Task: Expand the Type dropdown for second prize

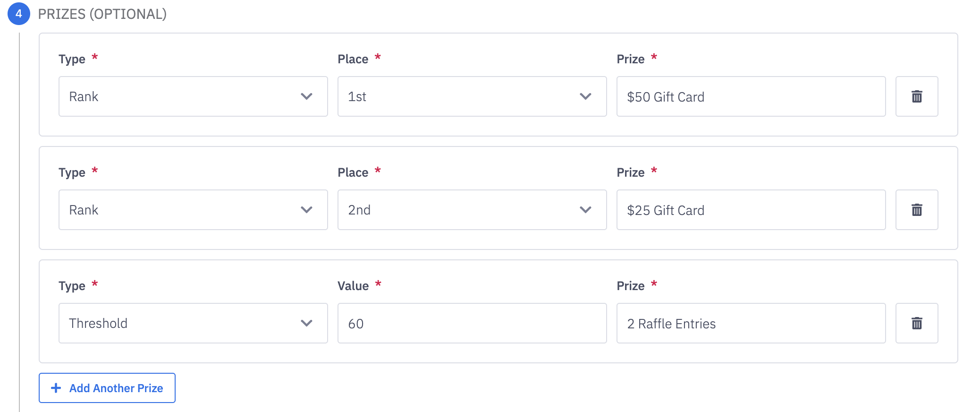Action: click(x=193, y=210)
